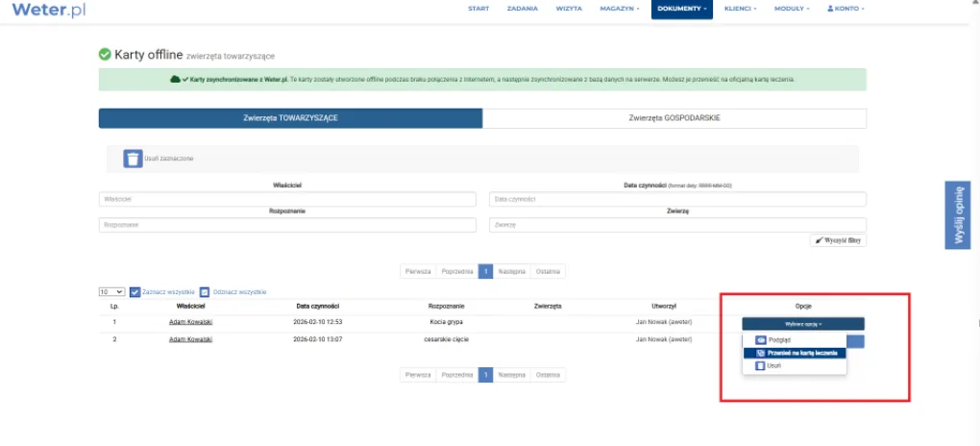Screen dimensions: 980x446
Task: Click the trash icon for Usuń zaznaczone
Action: (x=134, y=159)
